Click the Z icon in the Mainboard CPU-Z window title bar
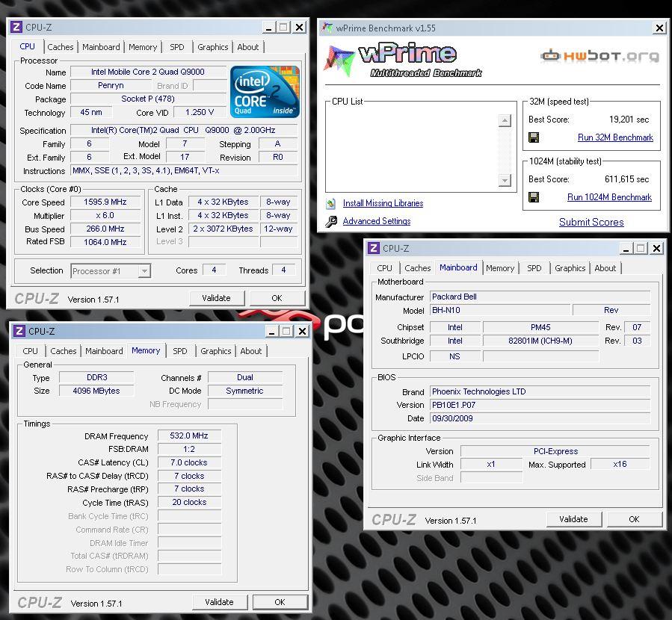The image size is (672, 620). 373,248
